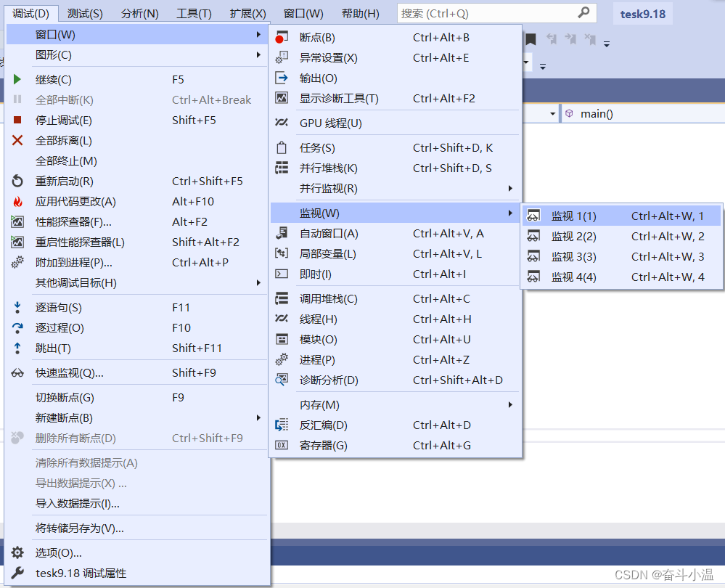
Task: Click the 快速监视(Q) quick watch glasses icon
Action: click(x=16, y=372)
